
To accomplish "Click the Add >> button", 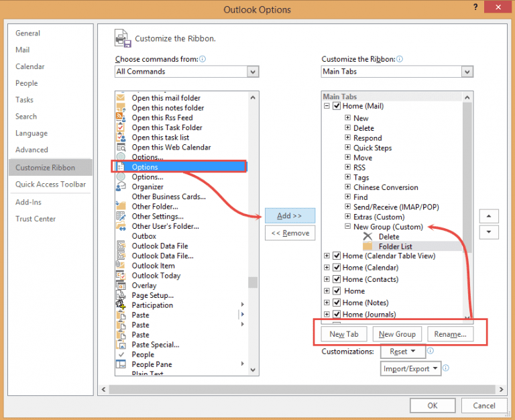I will click(x=290, y=215).
